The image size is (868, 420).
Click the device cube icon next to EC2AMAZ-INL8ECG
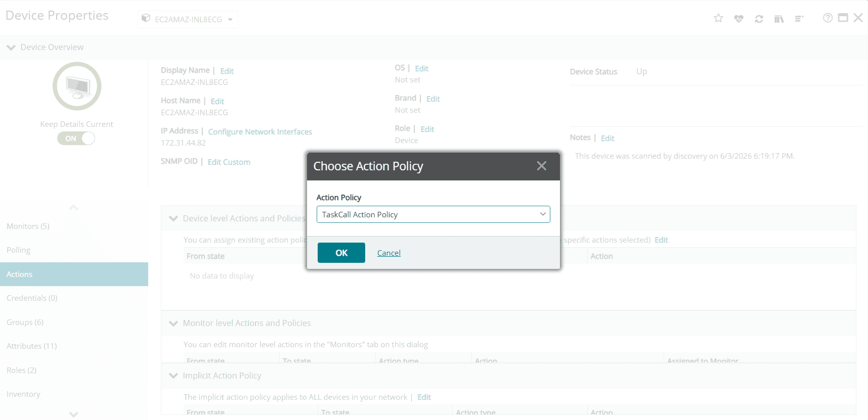pyautogui.click(x=146, y=19)
